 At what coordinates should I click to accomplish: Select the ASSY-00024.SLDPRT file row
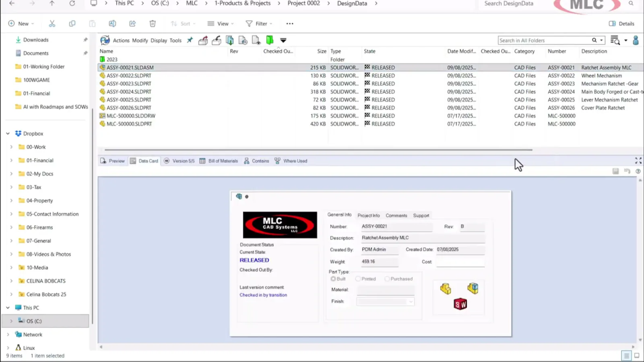(x=370, y=92)
